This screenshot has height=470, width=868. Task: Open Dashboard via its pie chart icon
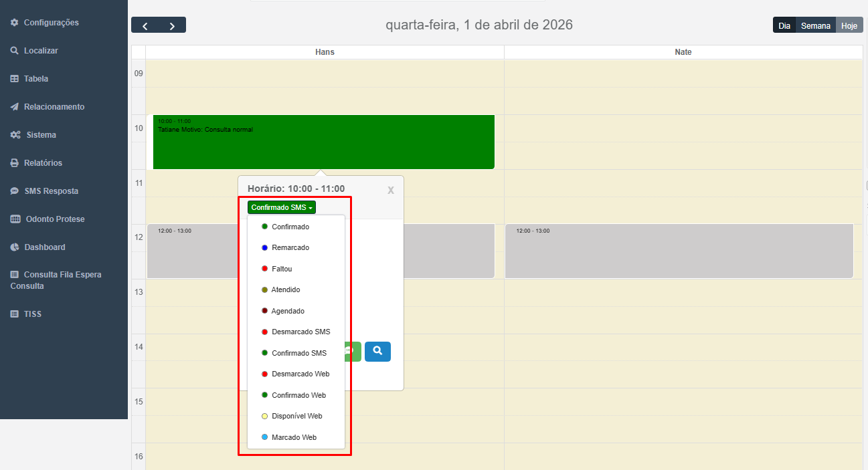pos(15,247)
